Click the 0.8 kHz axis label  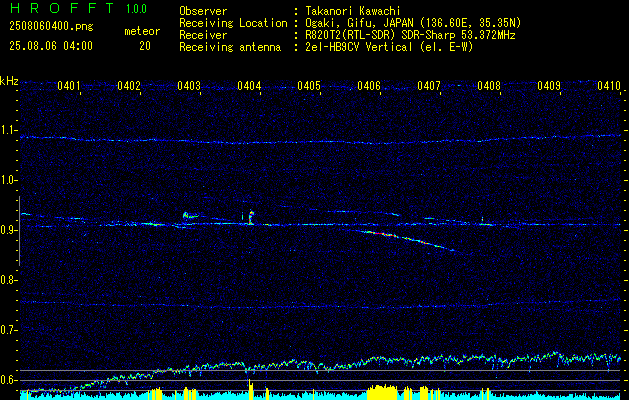(x=8, y=280)
